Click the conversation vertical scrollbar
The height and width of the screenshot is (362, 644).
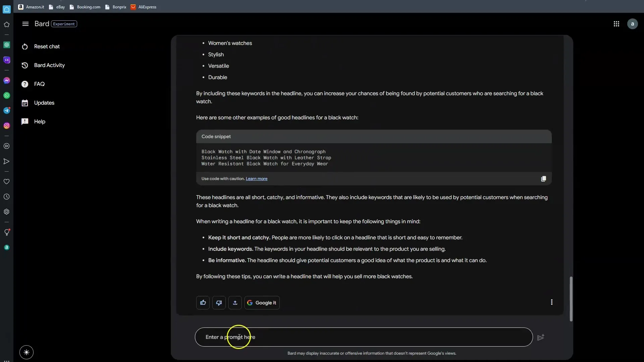click(x=571, y=298)
